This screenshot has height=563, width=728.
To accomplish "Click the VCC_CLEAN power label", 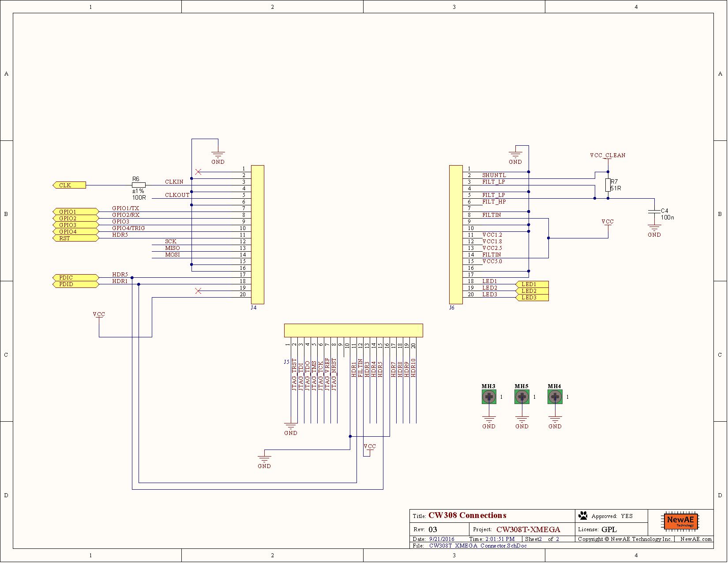I will click(608, 155).
